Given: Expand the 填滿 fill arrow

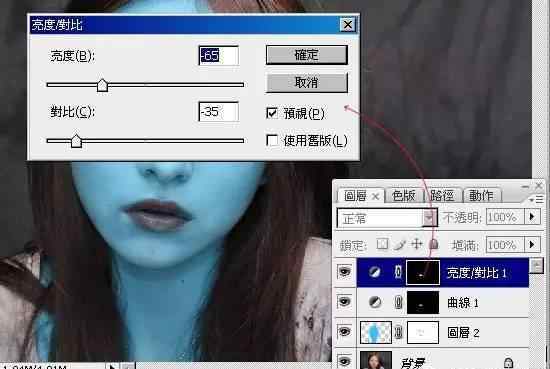Looking at the screenshot, I should pyautogui.click(x=532, y=244).
